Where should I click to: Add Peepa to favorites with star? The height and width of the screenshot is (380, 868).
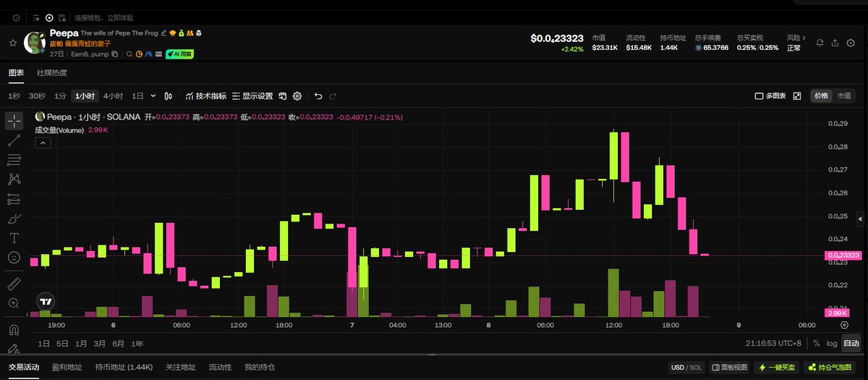point(12,43)
